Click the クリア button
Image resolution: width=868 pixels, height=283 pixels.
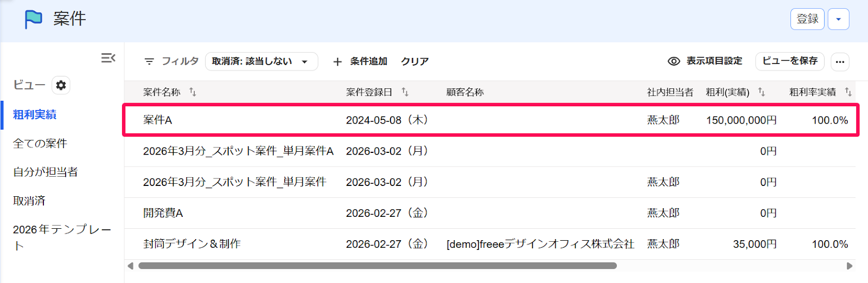[415, 61]
